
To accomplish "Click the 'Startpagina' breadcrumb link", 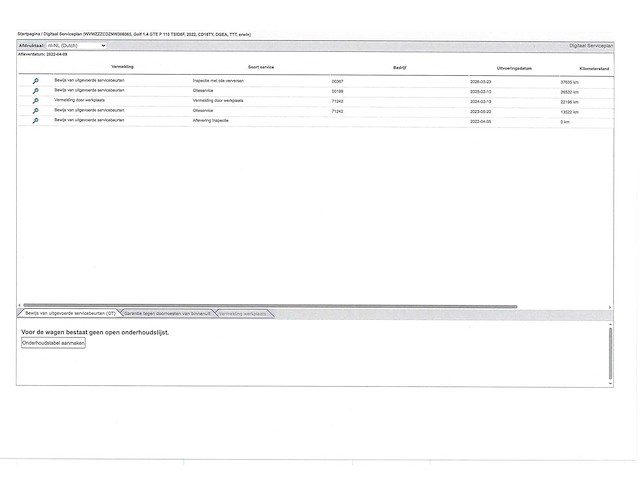I will click(x=29, y=34).
